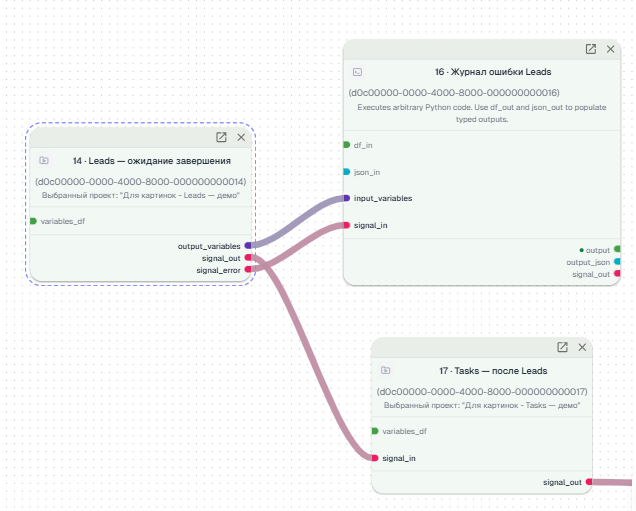This screenshot has width=636, height=511.
Task: Select output_variables port on node 14
Action: click(x=248, y=245)
